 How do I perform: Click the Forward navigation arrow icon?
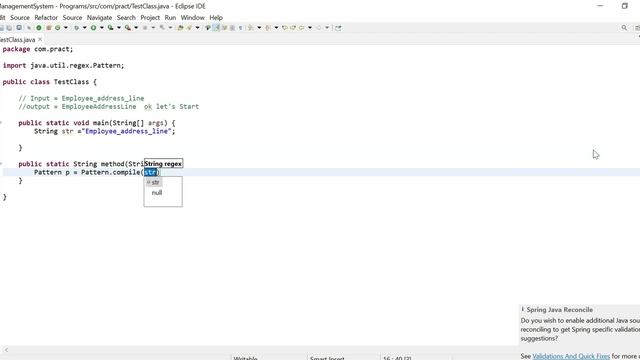click(x=319, y=28)
